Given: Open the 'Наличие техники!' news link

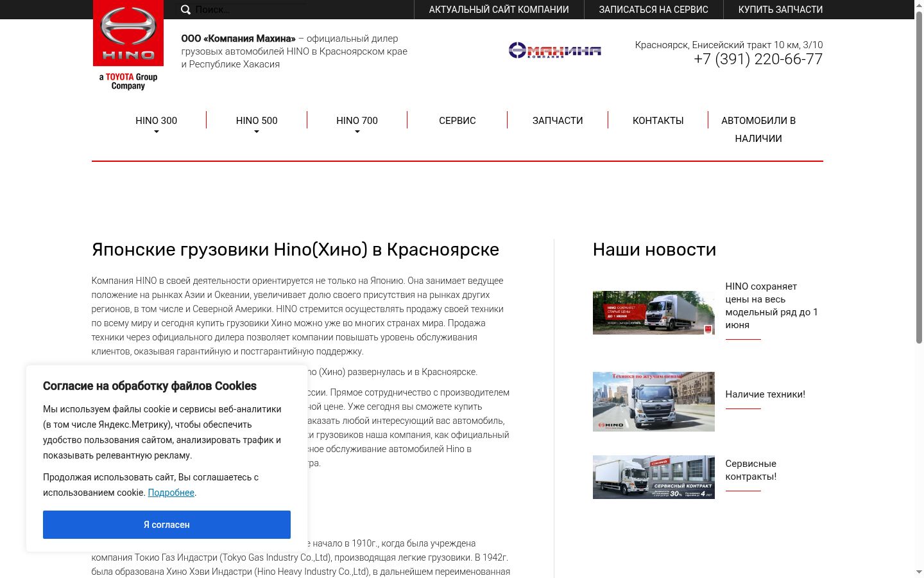Looking at the screenshot, I should (766, 394).
